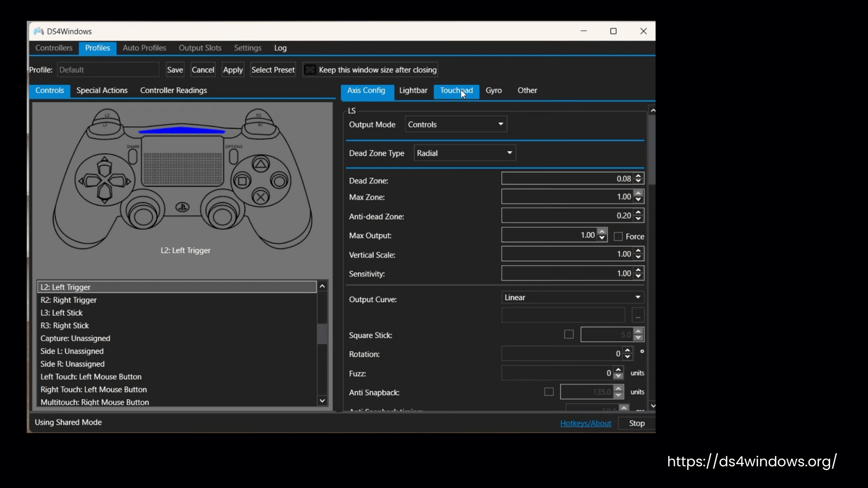The height and width of the screenshot is (488, 868).
Task: Increase Rotation value with up arrow
Action: pyautogui.click(x=627, y=351)
